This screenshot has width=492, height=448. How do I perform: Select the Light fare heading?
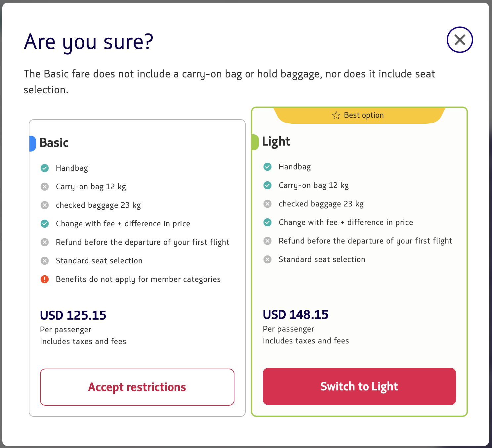pos(276,142)
